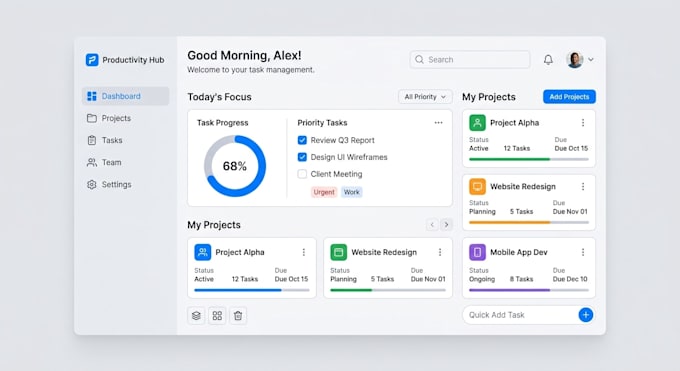Click the layers stack view icon
Screen dimensions: 680x371
[196, 315]
